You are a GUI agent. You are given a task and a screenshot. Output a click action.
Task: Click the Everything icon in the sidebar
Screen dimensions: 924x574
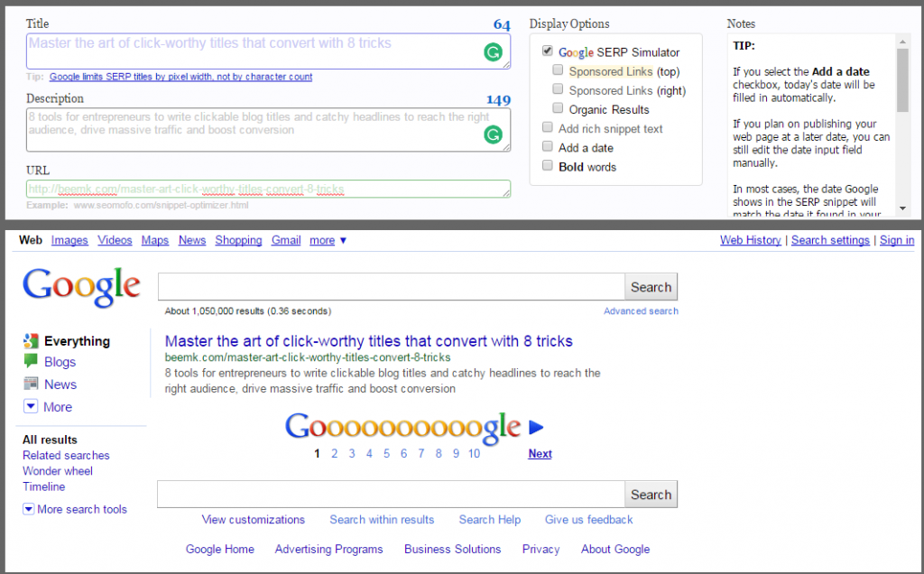[31, 340]
